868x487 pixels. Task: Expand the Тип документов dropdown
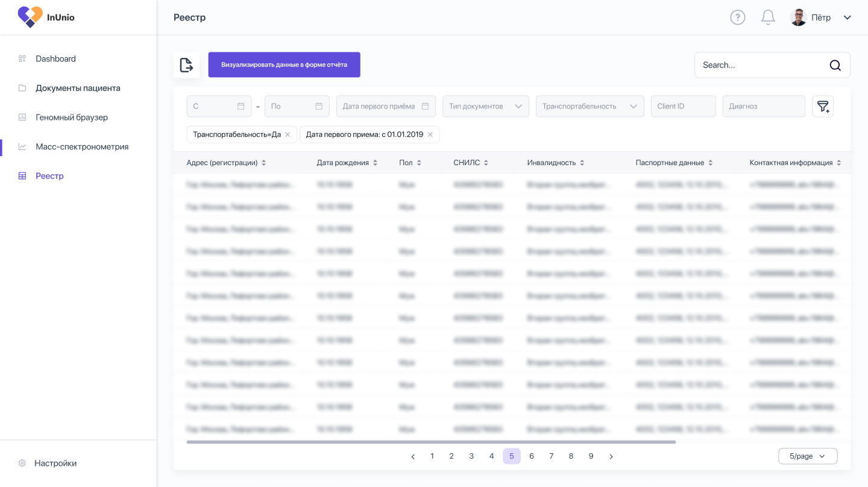[486, 106]
